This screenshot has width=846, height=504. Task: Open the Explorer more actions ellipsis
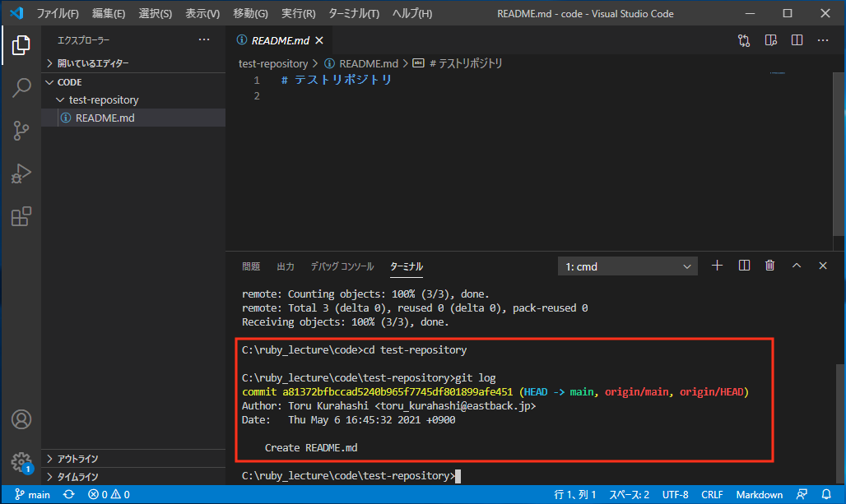(x=203, y=40)
